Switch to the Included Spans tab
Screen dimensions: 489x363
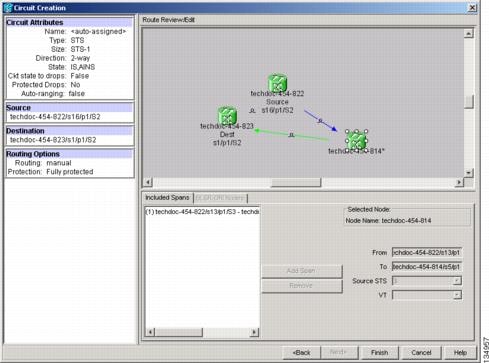point(167,198)
